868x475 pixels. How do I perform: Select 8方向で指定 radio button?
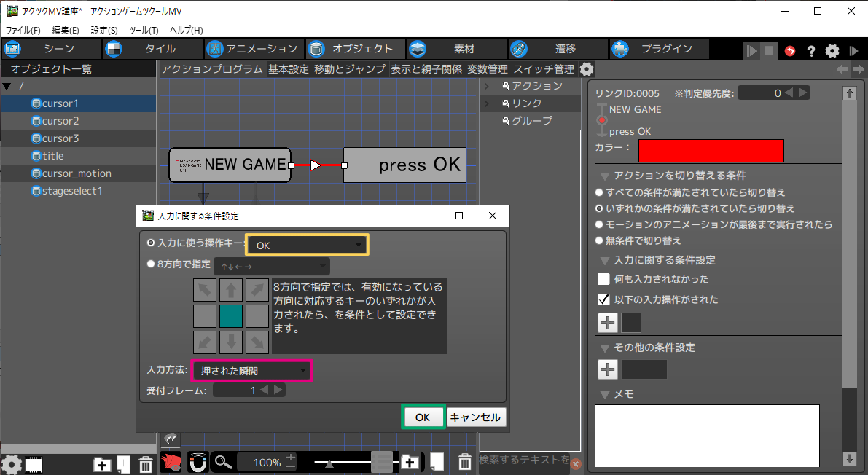152,264
